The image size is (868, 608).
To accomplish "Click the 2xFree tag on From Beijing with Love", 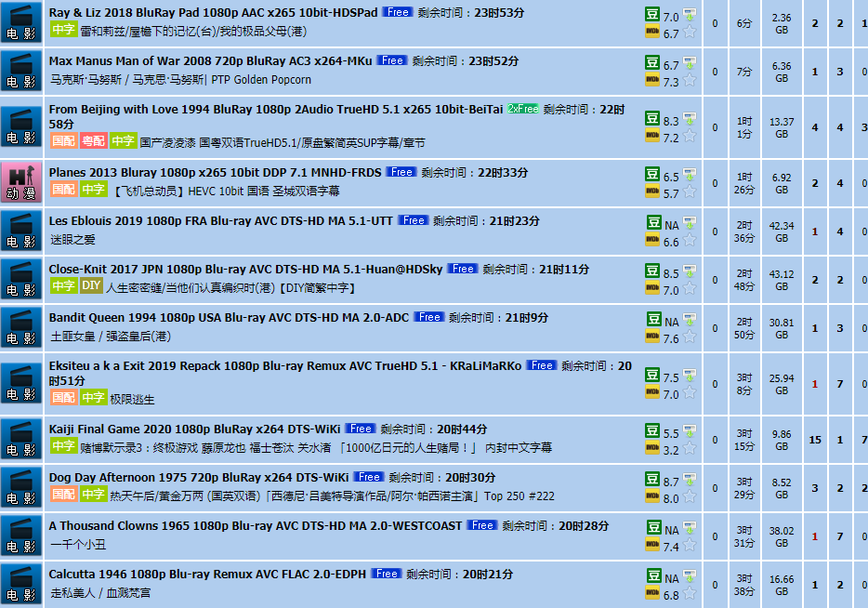I will (522, 109).
